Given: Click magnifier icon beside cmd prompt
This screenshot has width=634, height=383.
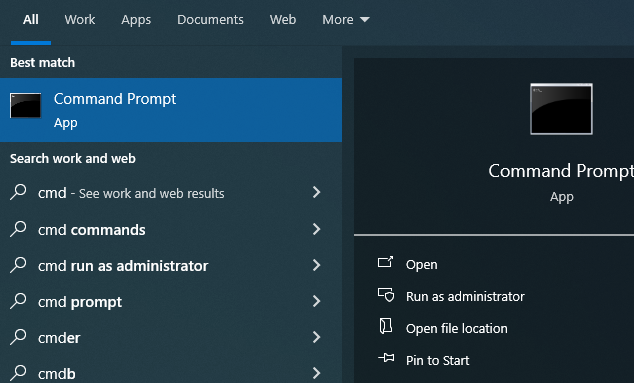Looking at the screenshot, I should point(18,301).
